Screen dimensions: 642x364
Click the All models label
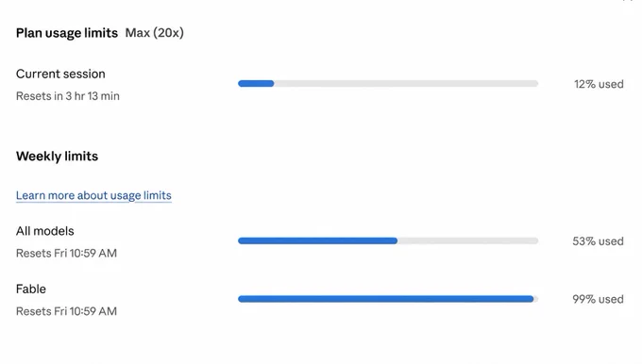[45, 231]
